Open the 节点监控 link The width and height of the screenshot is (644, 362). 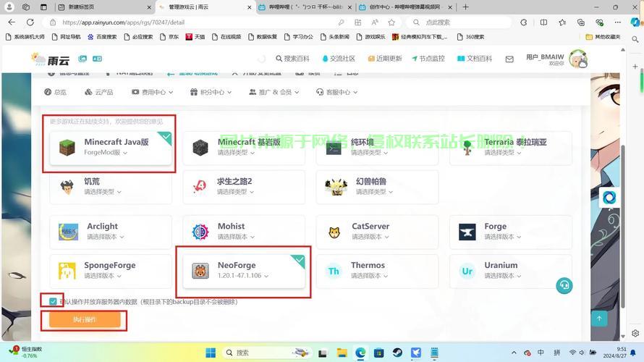click(x=428, y=59)
